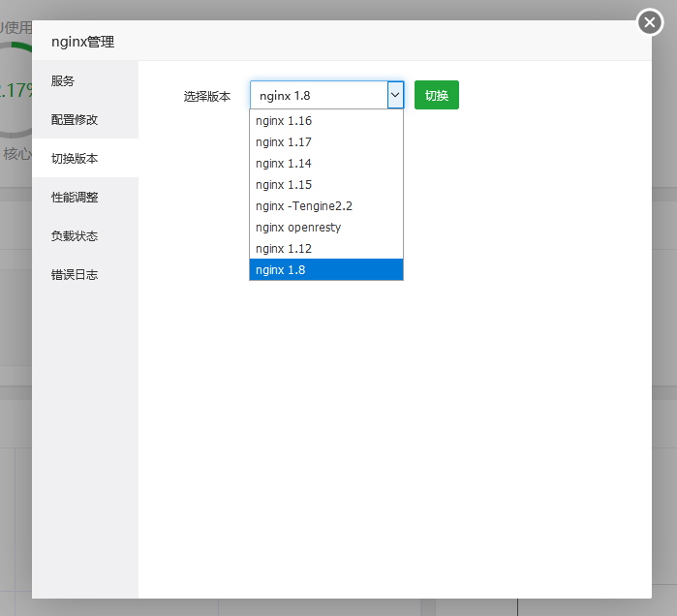Select nginx -Tengine2.2 option
Screen dimensions: 677x616
pyautogui.click(x=326, y=206)
